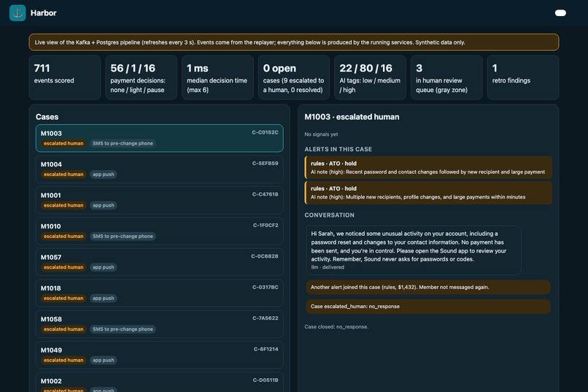Click the 1 retro findings card

click(523, 77)
